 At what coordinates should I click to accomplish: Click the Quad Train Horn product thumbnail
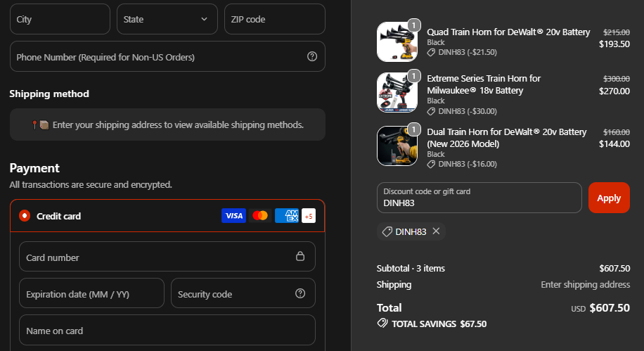pos(397,42)
